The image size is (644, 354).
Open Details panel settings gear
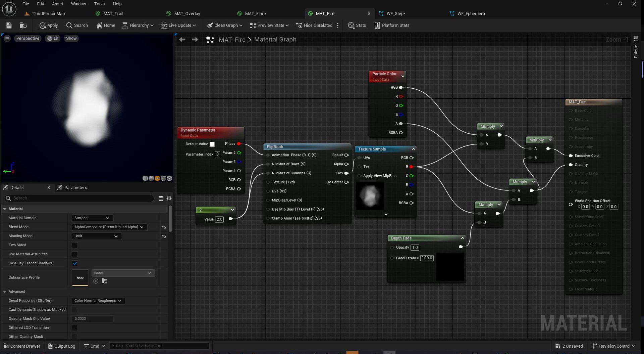coord(169,198)
